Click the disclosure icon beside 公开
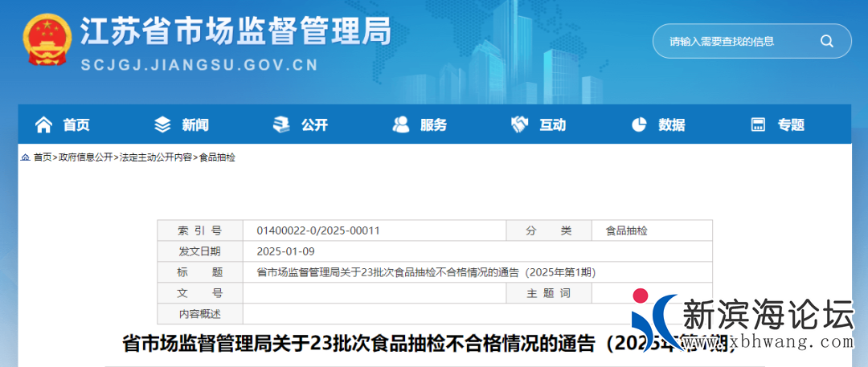868x367 pixels. coord(281,124)
